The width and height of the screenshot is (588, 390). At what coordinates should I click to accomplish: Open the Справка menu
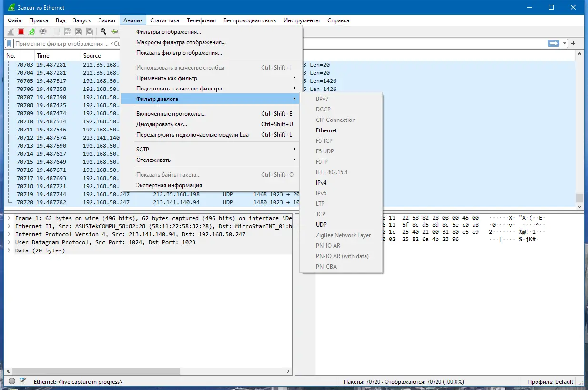coord(338,20)
